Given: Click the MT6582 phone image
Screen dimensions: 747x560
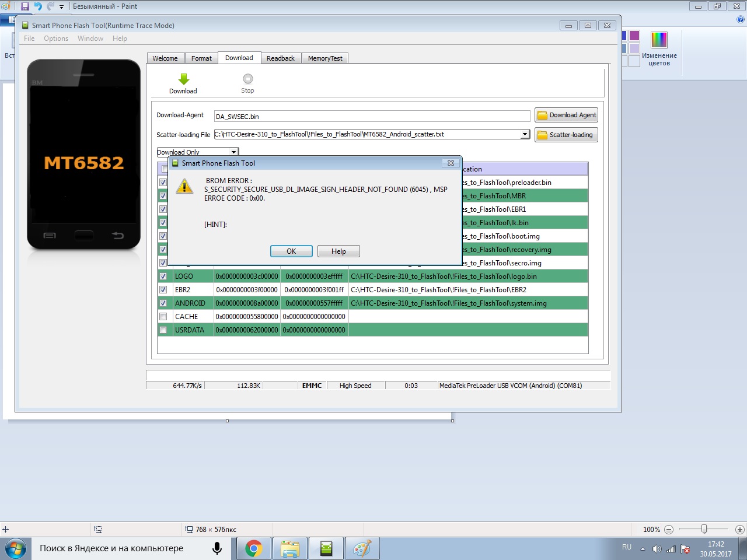Looking at the screenshot, I should point(83,155).
